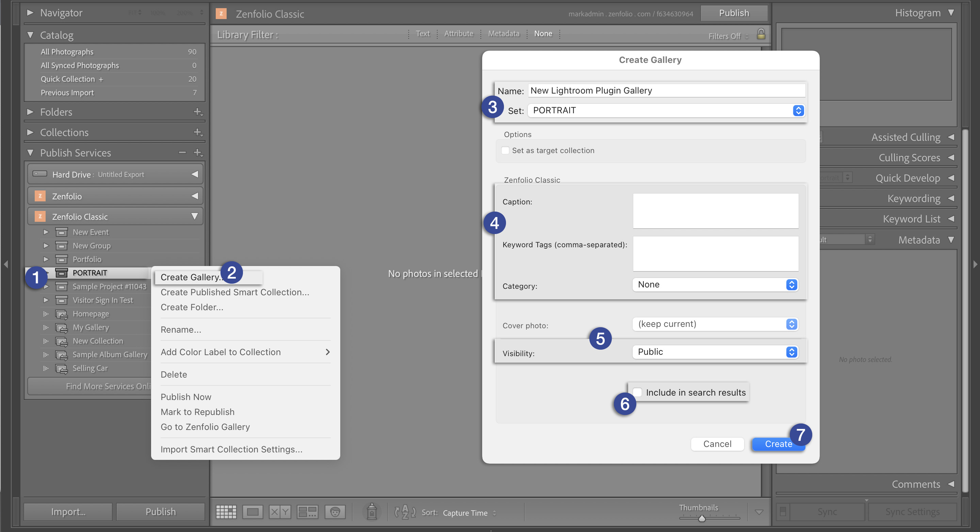
Task: Choose Create Gallery from context menu
Action: pyautogui.click(x=208, y=277)
